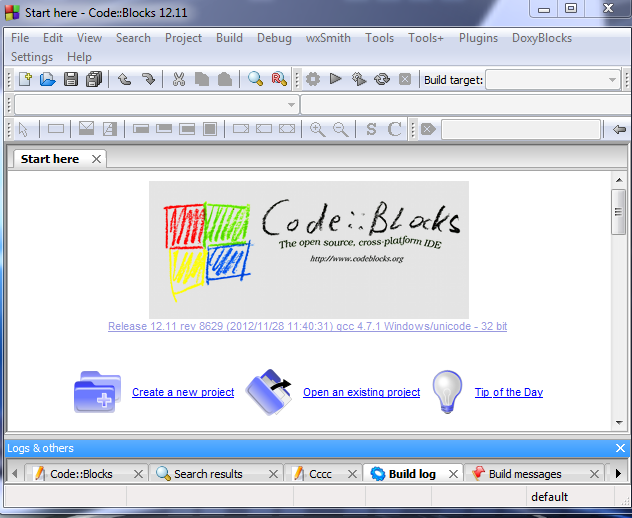Screen dimensions: 632x518
Task: Click the Cut scissors icon
Action: (x=179, y=79)
